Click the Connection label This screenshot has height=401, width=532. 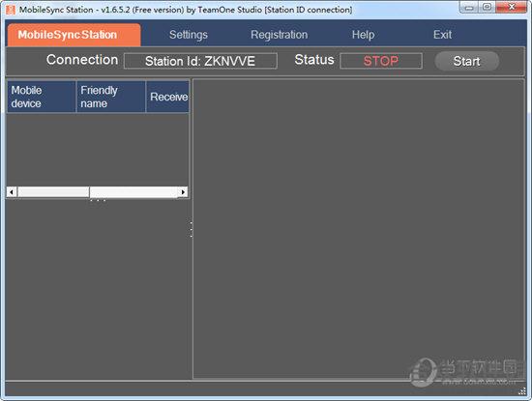(x=82, y=60)
